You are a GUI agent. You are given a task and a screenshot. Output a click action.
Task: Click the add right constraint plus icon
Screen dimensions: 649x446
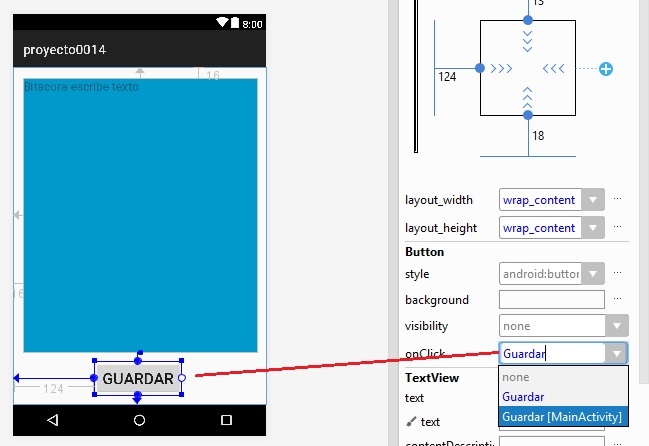606,69
